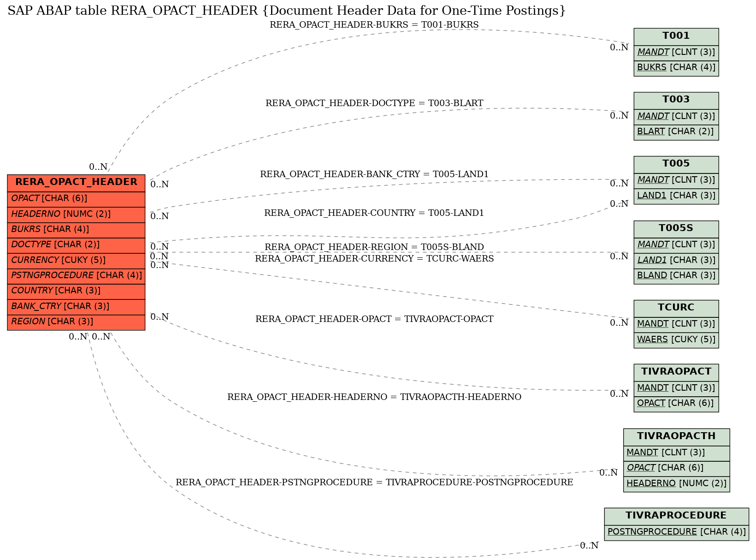Click the 0..N cardinality beside table TIVRAOPACT

click(x=619, y=394)
